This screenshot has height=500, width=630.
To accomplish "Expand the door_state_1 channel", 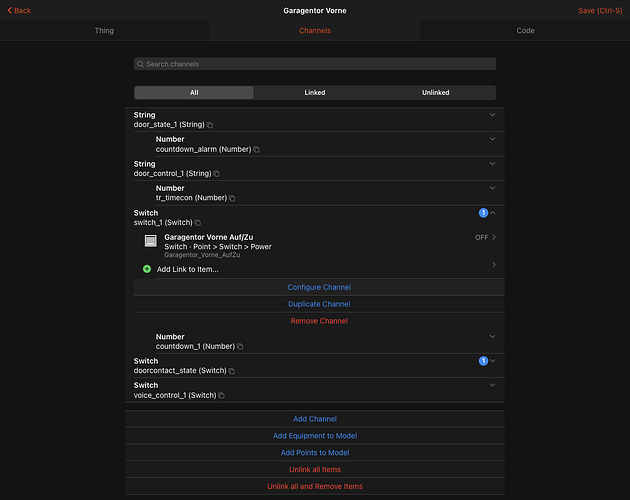I will tap(492, 115).
